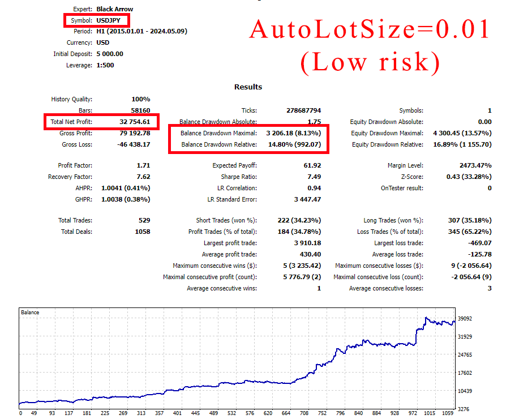
Task: Click the GHPR value 1.0038 (0.38%)
Action: coord(126,199)
